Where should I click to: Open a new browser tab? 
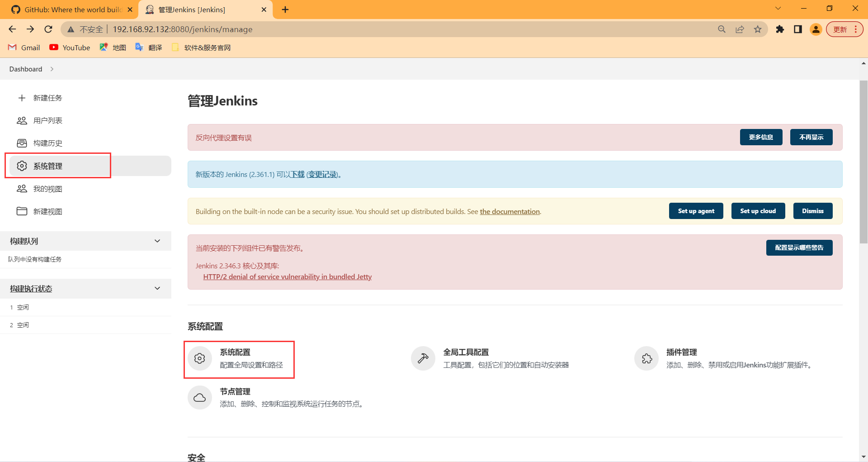pyautogui.click(x=285, y=10)
